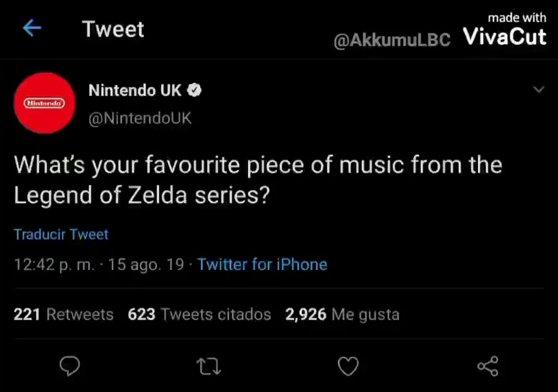Click the reply speech bubble icon
558x392 pixels.
click(x=69, y=366)
